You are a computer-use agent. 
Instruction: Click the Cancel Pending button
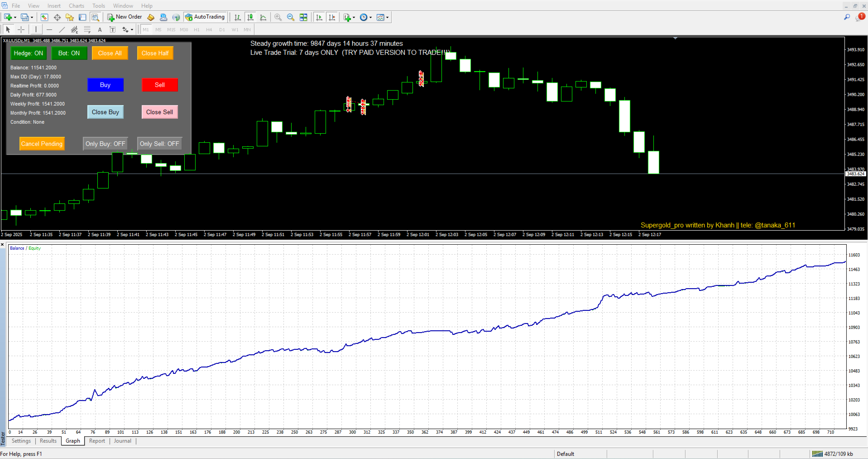[x=42, y=144]
